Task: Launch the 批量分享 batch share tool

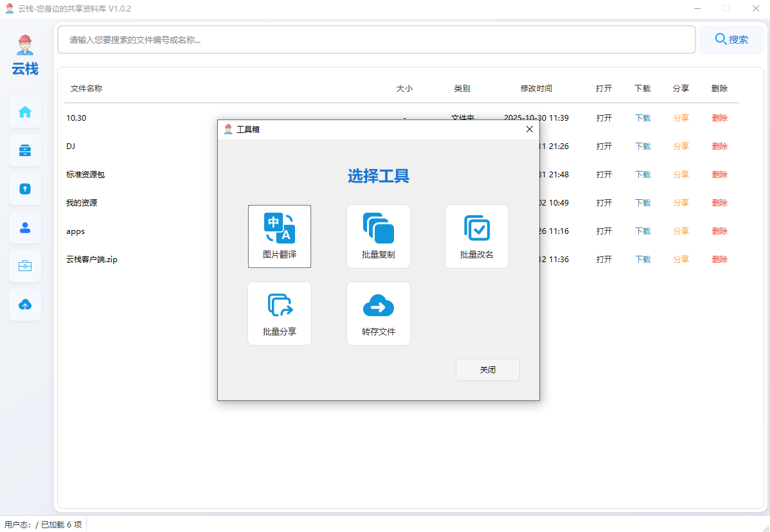Action: point(280,313)
